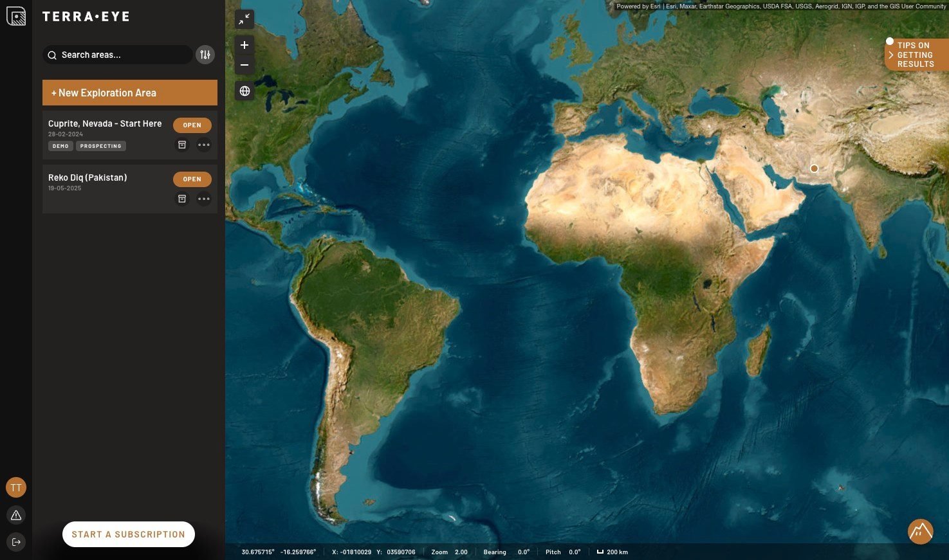Screen dimensions: 949x560
Task: Archive the Cuprite, Nevada area
Action: (182, 145)
